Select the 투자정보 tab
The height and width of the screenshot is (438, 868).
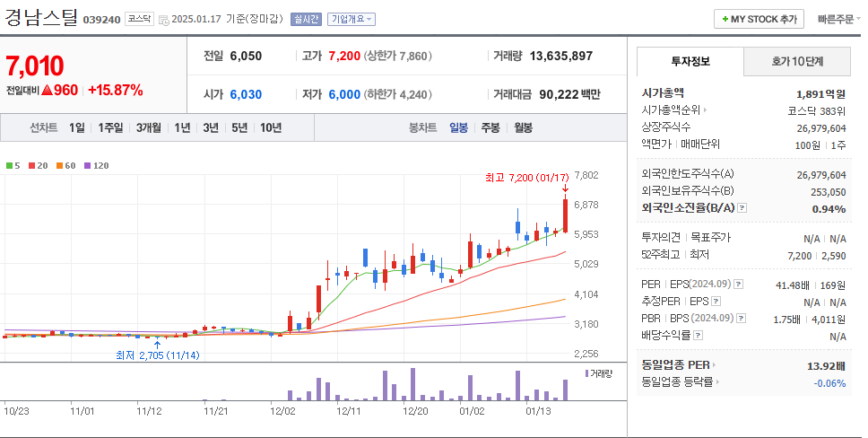click(x=690, y=61)
